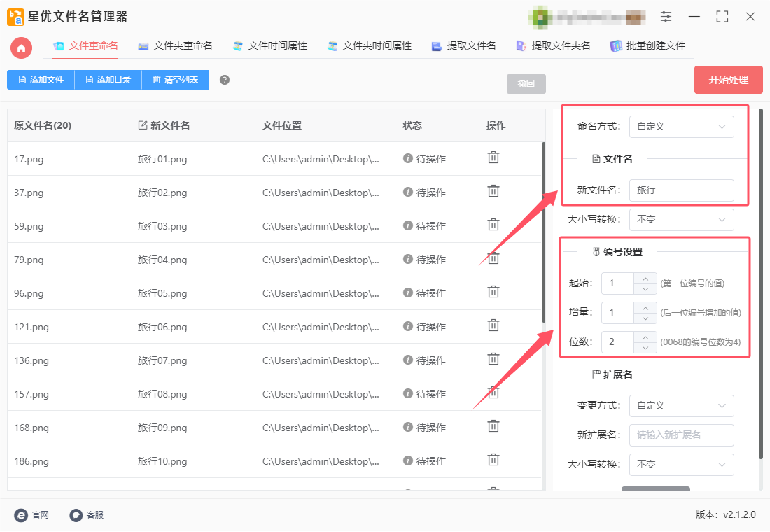Click the status info icon for 121.png

point(407,326)
